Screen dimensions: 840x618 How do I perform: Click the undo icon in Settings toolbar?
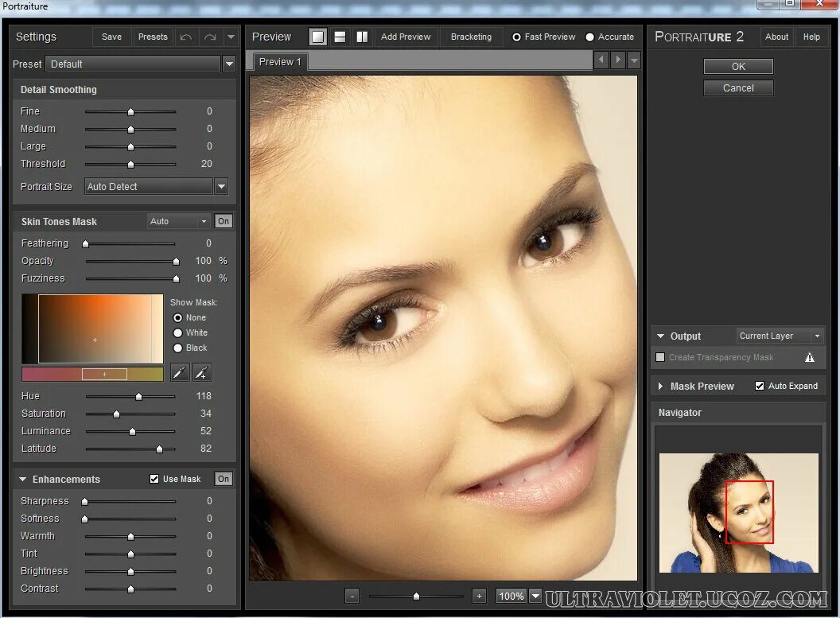click(186, 37)
